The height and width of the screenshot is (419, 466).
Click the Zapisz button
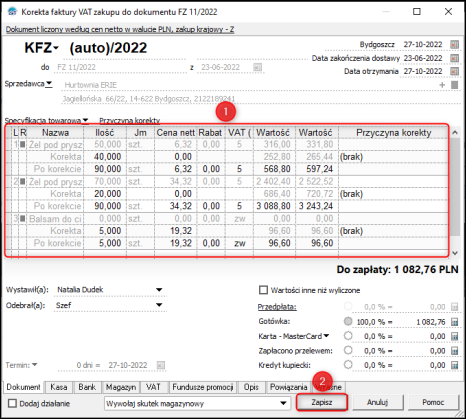coord(322,402)
